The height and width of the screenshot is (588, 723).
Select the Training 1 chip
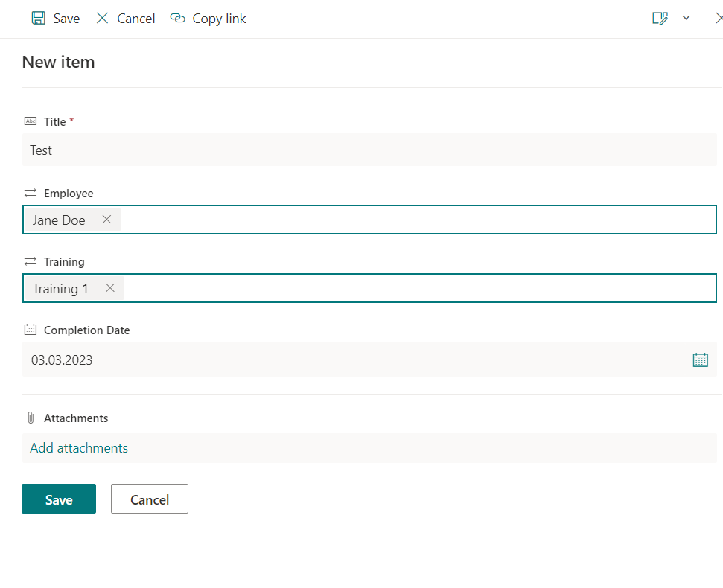(74, 289)
